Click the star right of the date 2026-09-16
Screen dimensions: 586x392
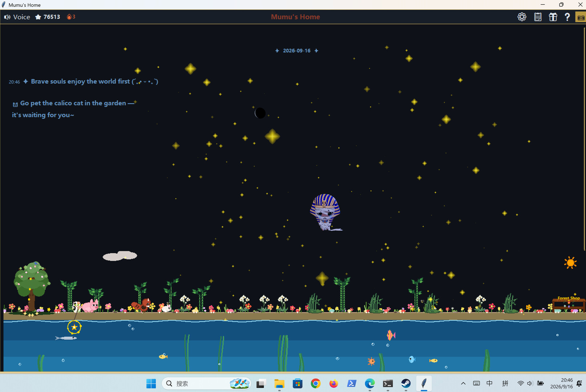tap(316, 51)
